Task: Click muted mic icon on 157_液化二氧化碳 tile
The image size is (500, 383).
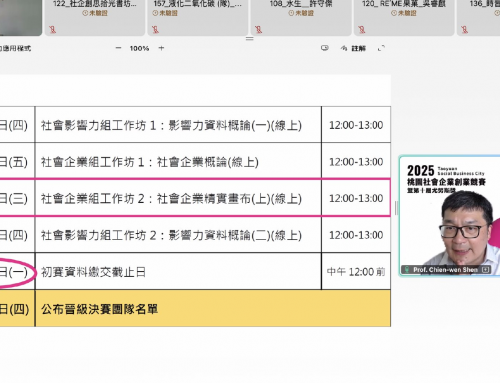Action: point(155,30)
